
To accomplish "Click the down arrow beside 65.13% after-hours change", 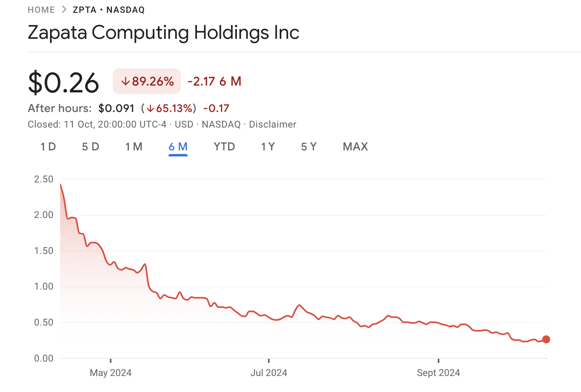I will point(151,108).
